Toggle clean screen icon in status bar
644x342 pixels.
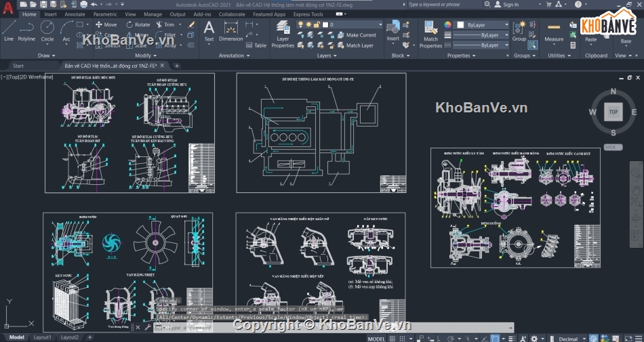(x=629, y=339)
